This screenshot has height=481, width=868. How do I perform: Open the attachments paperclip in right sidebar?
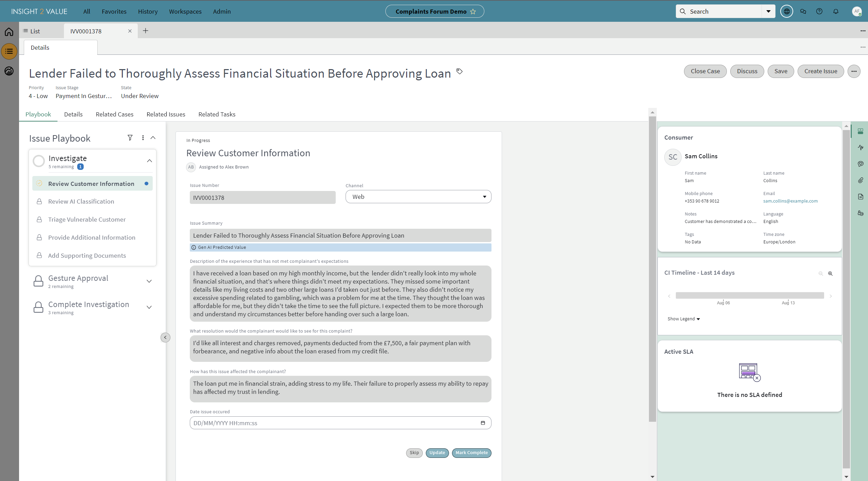coord(861,180)
